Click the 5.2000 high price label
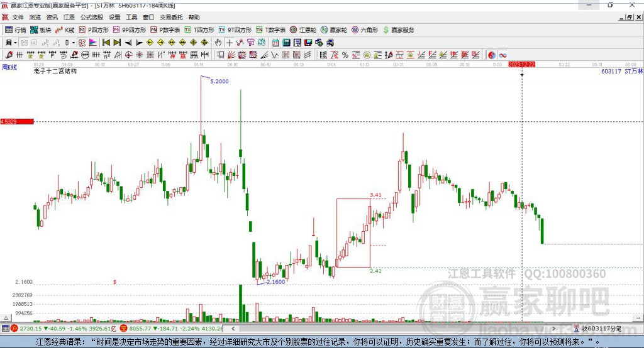The height and width of the screenshot is (348, 644). 219,81
